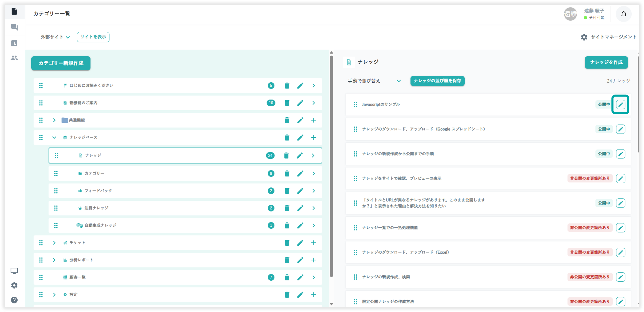Screen dimensions: 644x312
Task: Delete the 新機能のご案内 category via trash icon
Action: point(287,103)
